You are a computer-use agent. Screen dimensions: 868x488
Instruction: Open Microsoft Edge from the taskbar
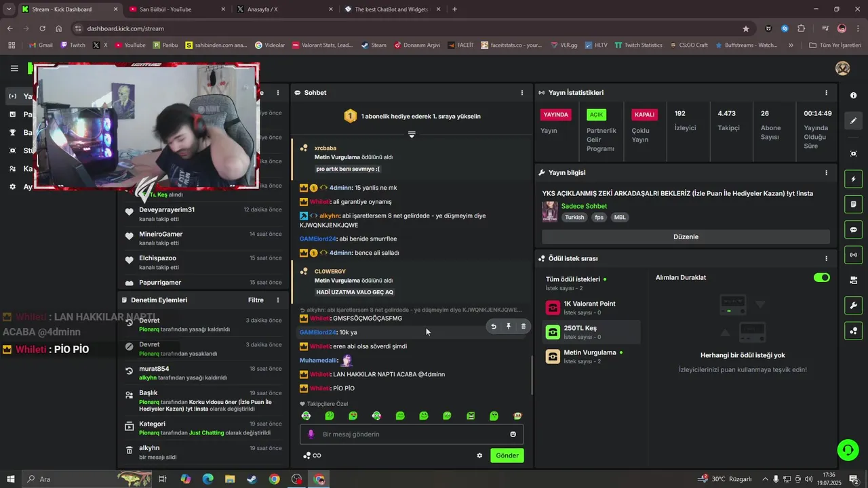pos(208,479)
